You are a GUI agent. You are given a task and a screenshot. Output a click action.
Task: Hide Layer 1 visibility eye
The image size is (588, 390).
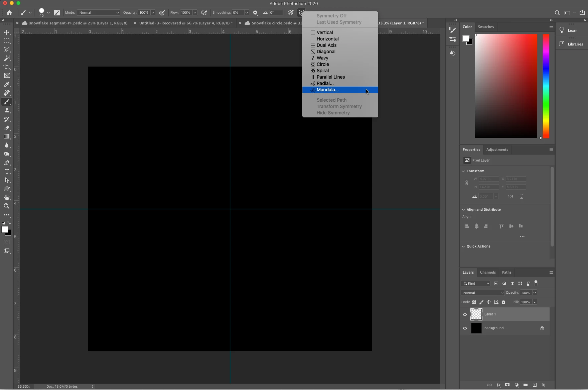465,314
